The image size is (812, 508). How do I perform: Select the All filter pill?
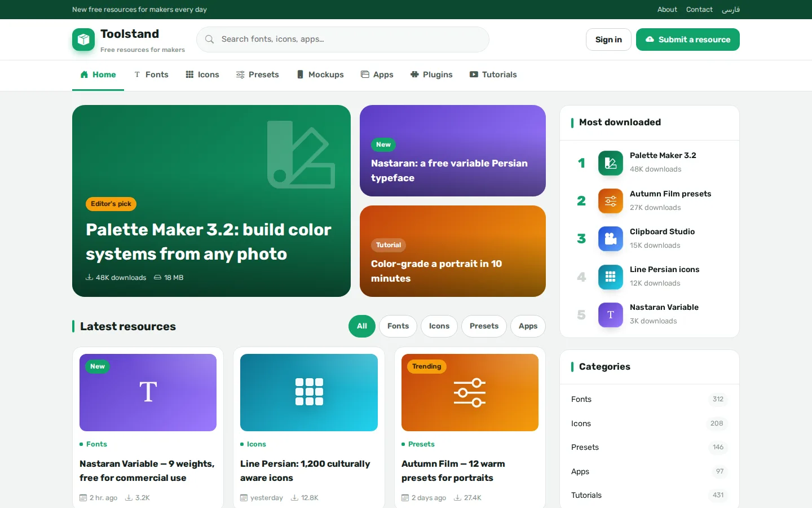[362, 326]
